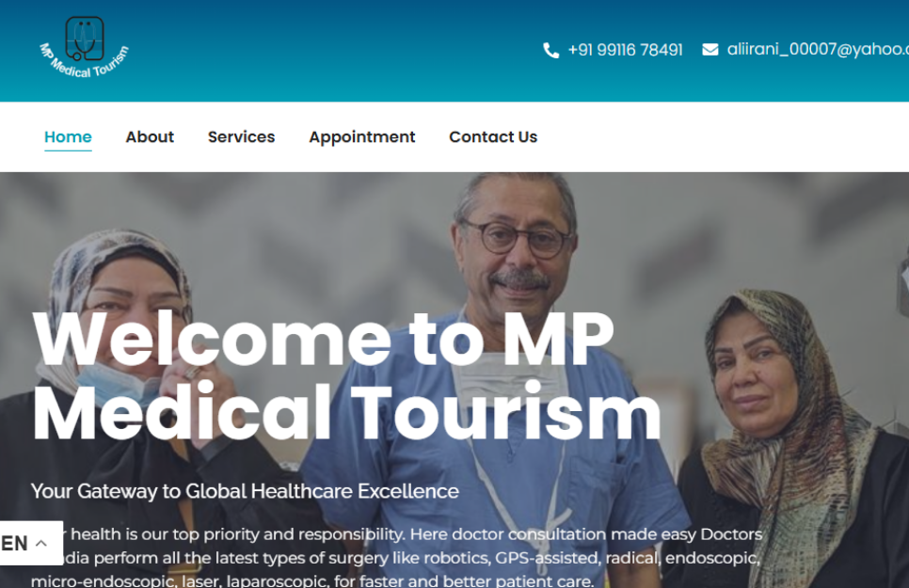909x588 pixels.
Task: Open the Home menu item
Action: click(x=68, y=136)
